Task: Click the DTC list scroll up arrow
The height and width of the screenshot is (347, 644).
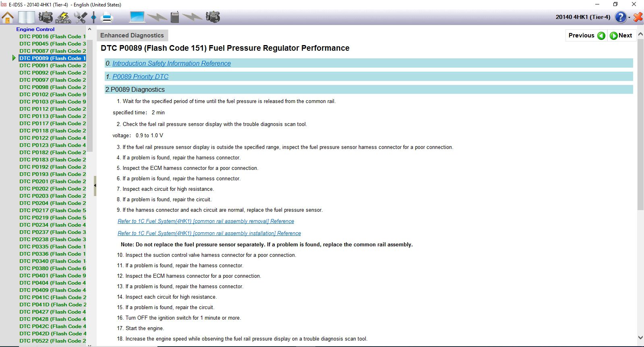Action: point(89,29)
